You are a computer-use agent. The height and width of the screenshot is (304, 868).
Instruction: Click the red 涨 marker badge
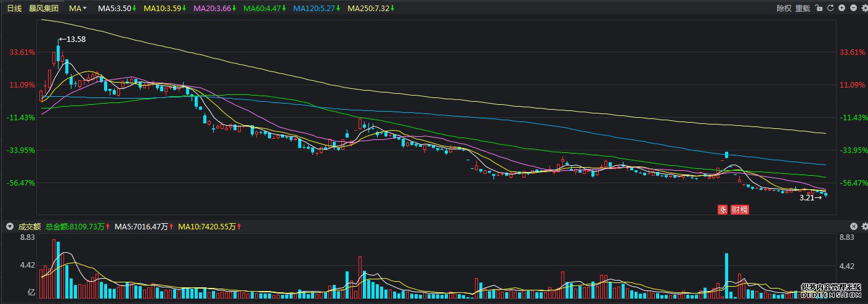(723, 210)
